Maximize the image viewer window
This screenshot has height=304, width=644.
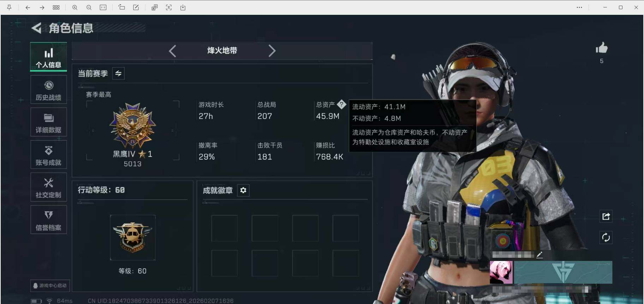point(621,7)
